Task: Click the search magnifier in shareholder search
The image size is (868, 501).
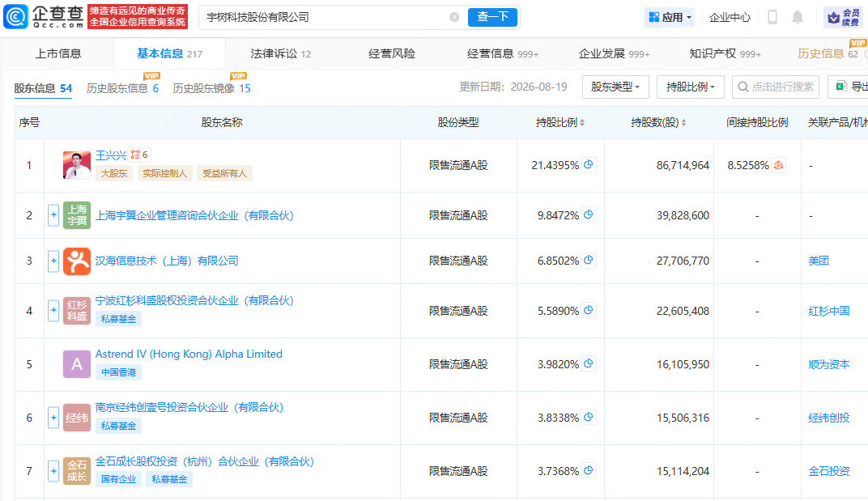Action: click(x=743, y=87)
